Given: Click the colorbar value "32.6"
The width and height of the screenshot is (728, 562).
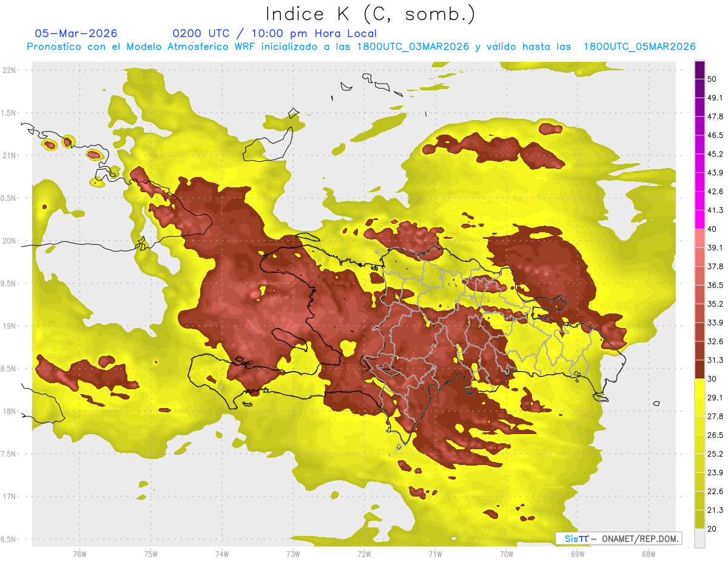Looking at the screenshot, I should coord(715,341).
